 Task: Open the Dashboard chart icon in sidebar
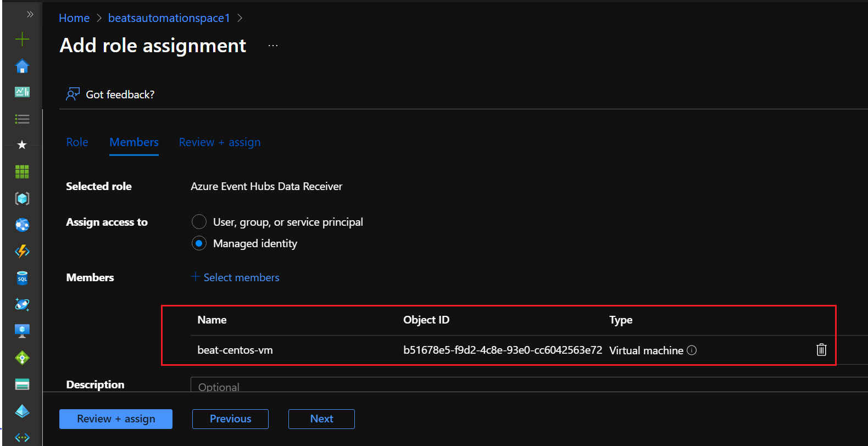tap(22, 92)
